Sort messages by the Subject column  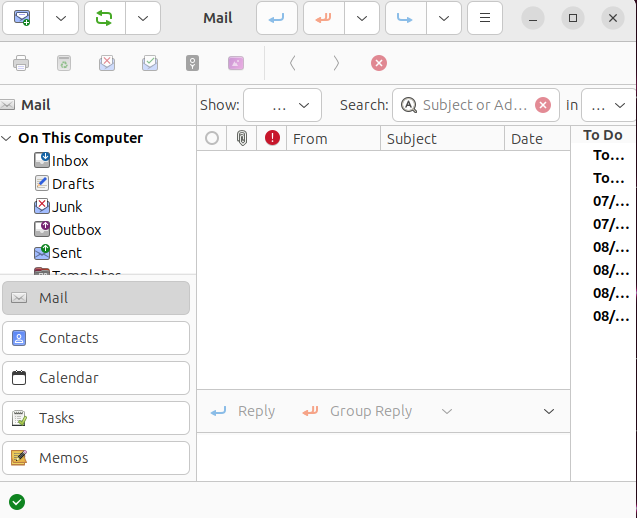point(442,139)
